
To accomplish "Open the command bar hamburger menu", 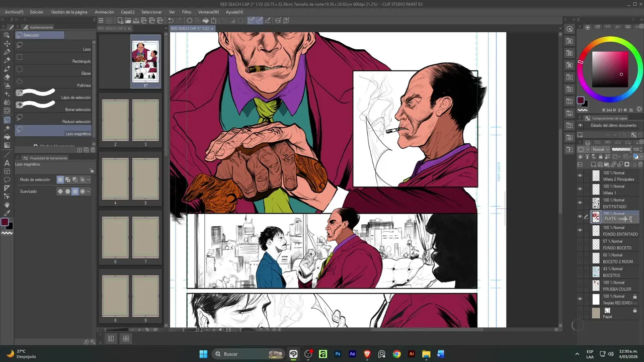I will tap(101, 21).
